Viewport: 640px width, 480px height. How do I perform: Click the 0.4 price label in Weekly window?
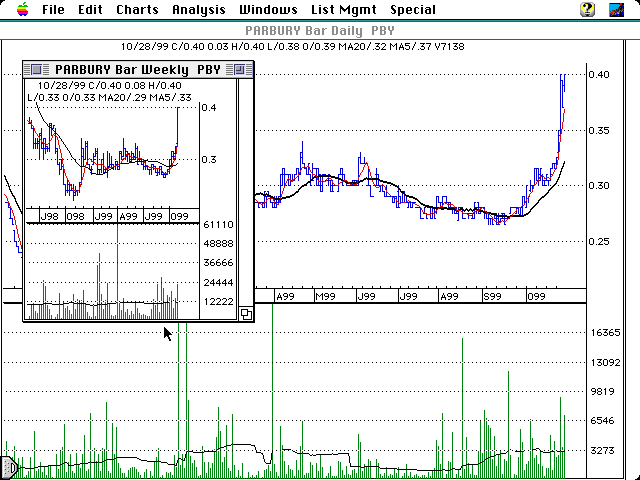(209, 107)
